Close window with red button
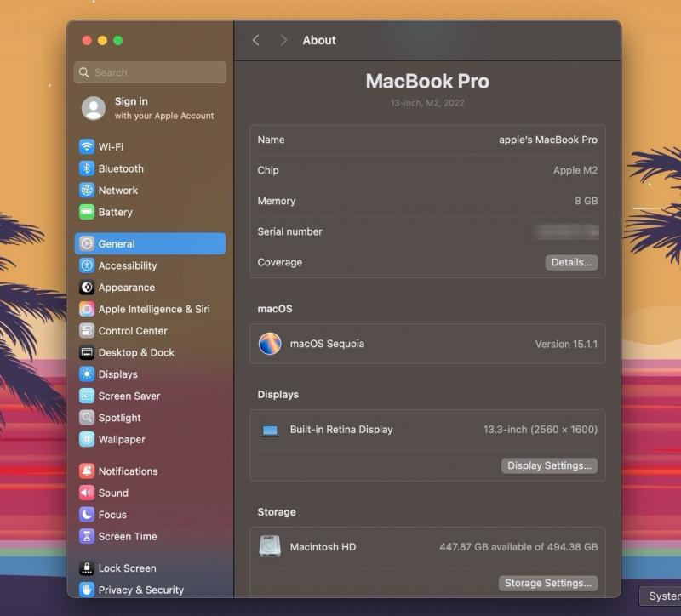Viewport: 681px width, 616px height. [x=87, y=40]
